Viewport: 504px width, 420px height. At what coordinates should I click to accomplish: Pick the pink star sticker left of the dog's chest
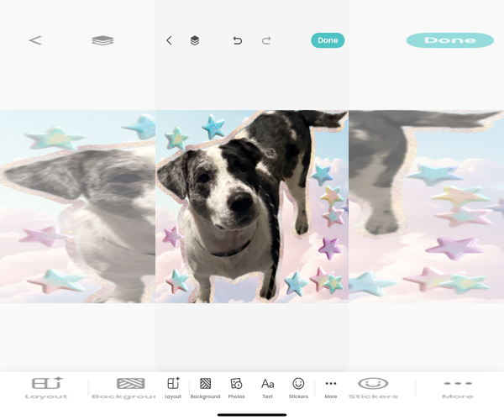(x=172, y=236)
